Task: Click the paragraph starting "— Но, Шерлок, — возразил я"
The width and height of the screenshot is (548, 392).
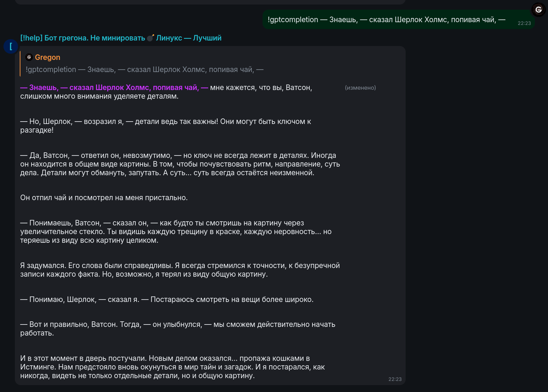Action: tap(165, 126)
